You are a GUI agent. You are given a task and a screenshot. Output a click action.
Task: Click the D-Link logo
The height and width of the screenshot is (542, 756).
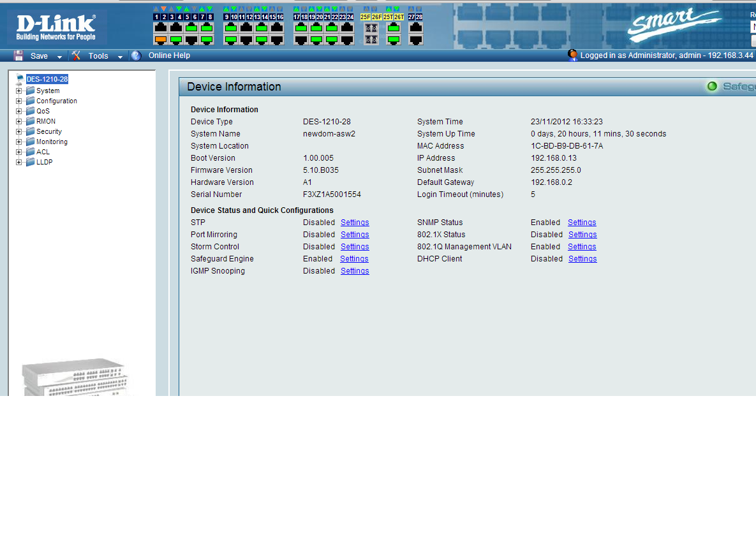coord(56,27)
